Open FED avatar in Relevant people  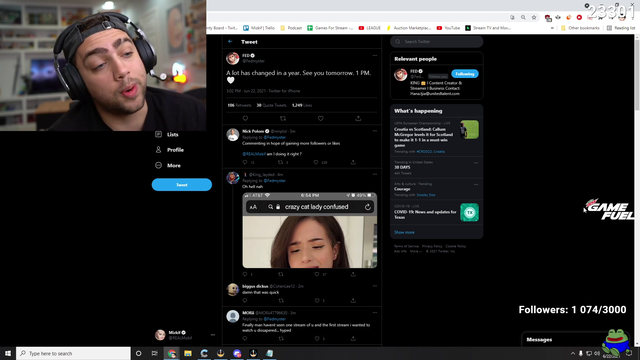click(400, 75)
